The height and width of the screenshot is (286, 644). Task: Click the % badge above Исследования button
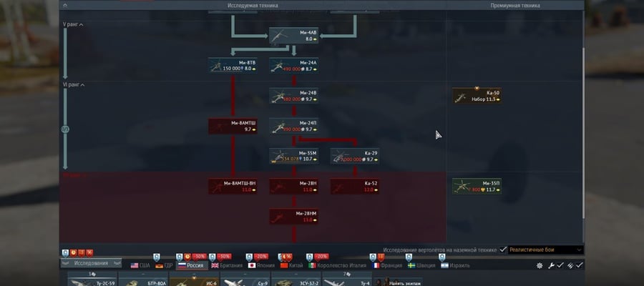(89, 253)
